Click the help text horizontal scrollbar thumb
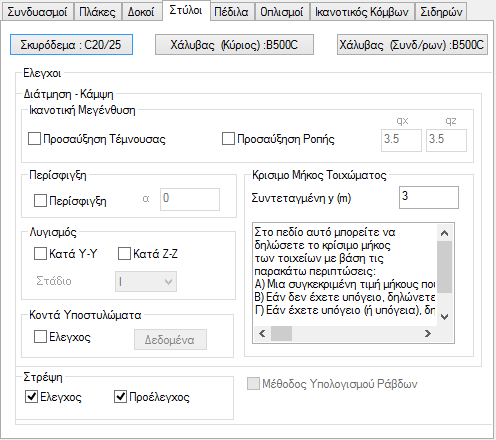Screen dimensions: 496x440 pos(281,333)
